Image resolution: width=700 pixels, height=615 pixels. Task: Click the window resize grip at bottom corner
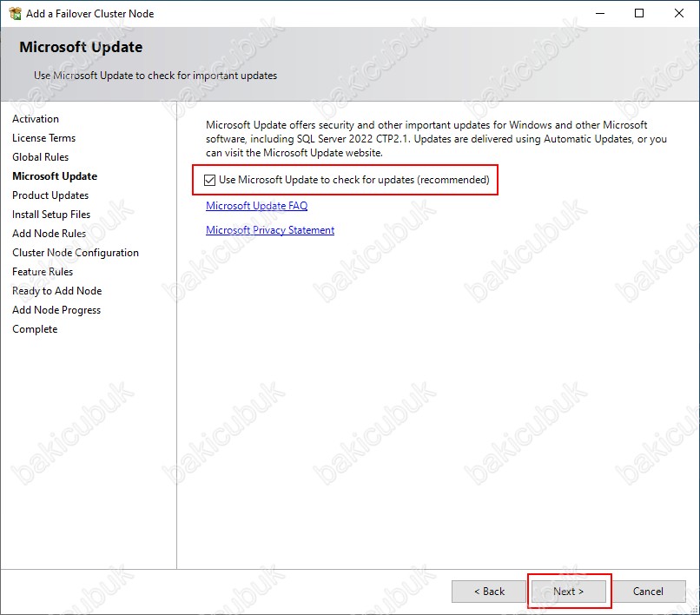point(694,609)
